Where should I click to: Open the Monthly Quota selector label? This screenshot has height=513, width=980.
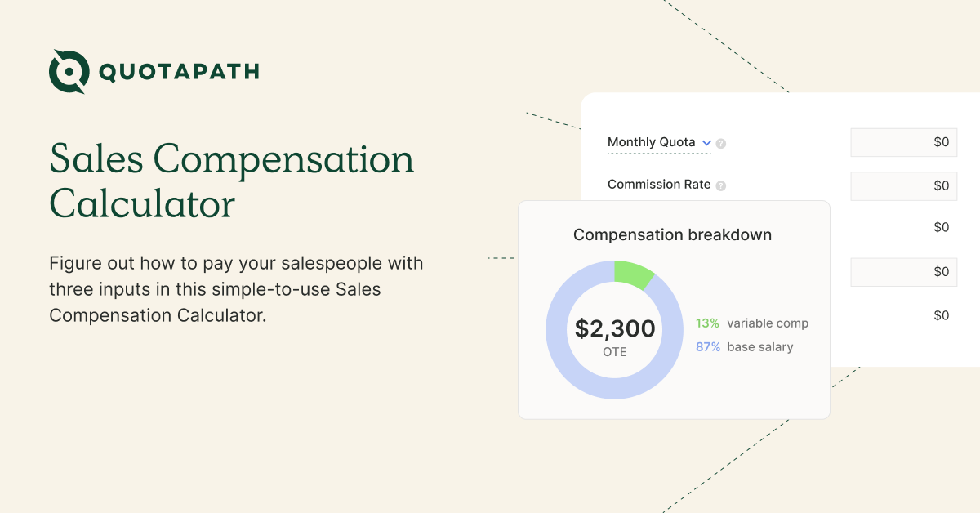click(652, 142)
